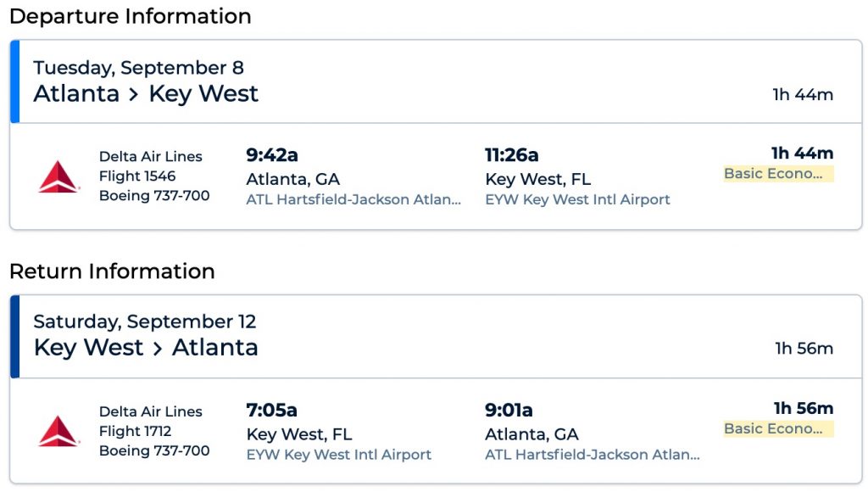Viewport: 868px width, 492px height.
Task: Open the ATL Hartsfield-Jackson link under 9:01a arrival
Action: (593, 455)
